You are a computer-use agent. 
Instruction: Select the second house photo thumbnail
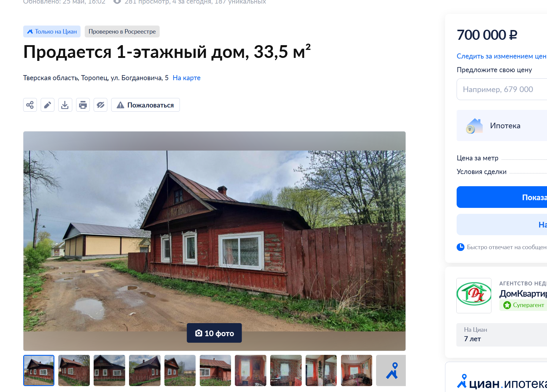[x=74, y=370]
